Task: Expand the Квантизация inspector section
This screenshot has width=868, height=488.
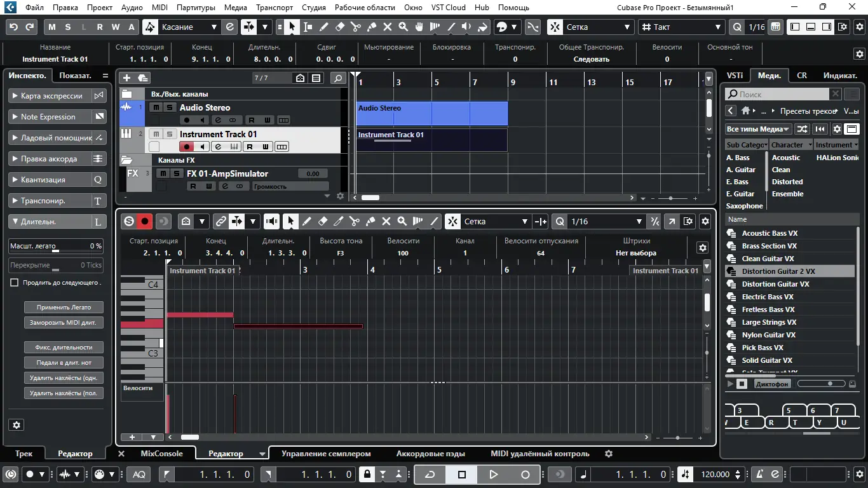Action: [50, 180]
